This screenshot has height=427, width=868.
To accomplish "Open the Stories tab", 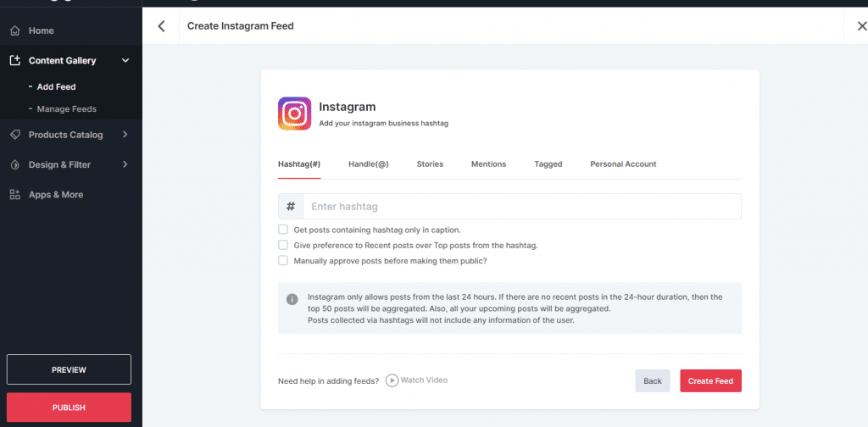I will 430,164.
